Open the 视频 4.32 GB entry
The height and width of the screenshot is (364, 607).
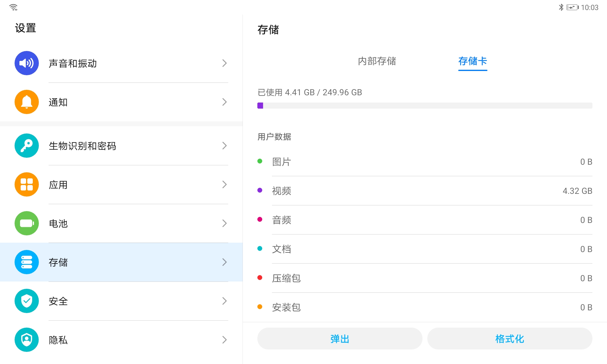pos(425,191)
